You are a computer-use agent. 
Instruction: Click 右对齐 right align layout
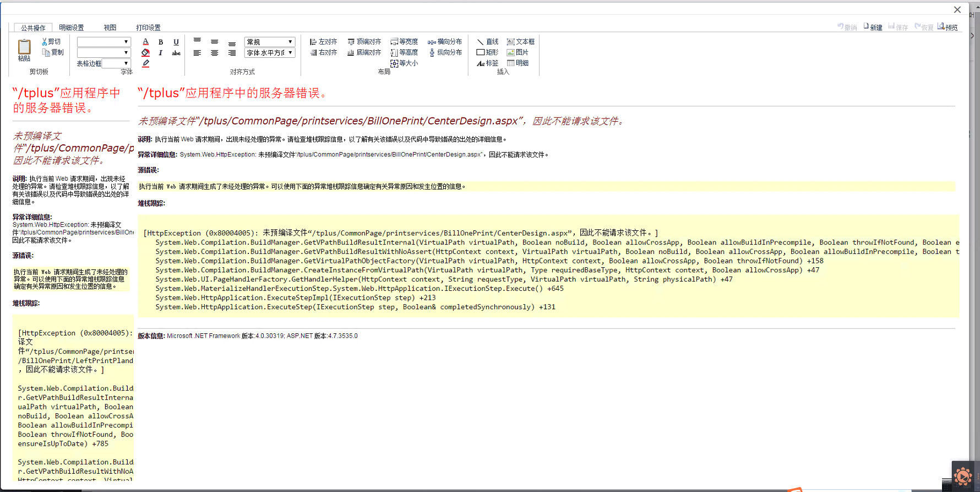click(323, 52)
